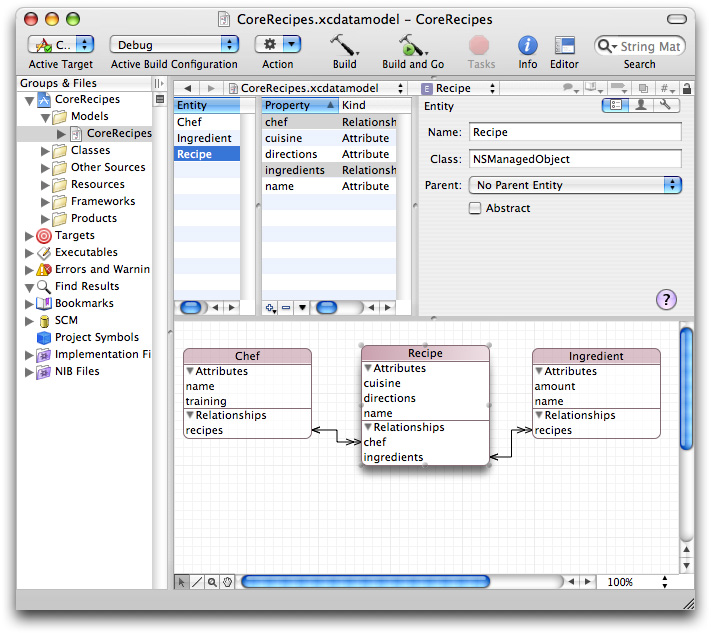Click the Name text field
The height and width of the screenshot is (634, 711).
[575, 132]
